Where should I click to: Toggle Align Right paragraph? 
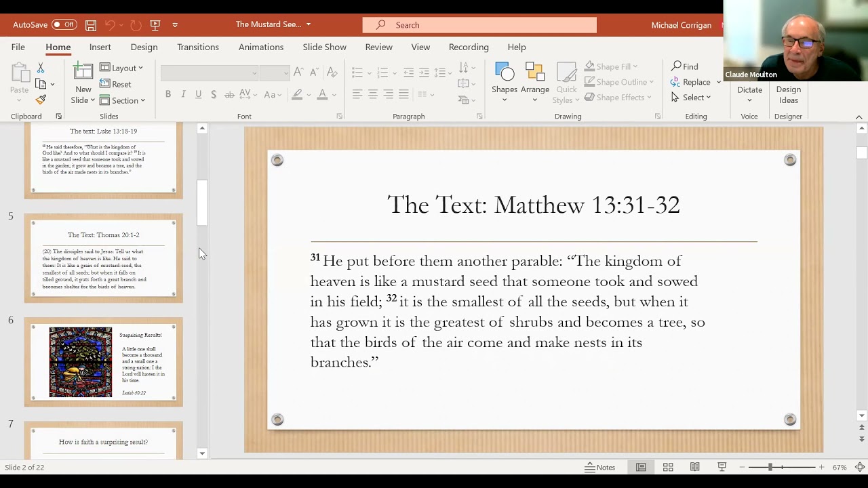pyautogui.click(x=389, y=94)
